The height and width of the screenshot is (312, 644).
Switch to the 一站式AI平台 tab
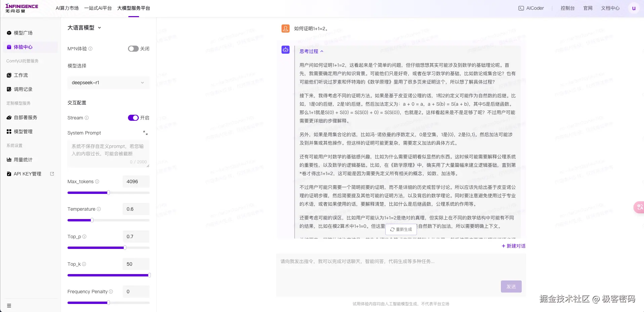coord(98,8)
